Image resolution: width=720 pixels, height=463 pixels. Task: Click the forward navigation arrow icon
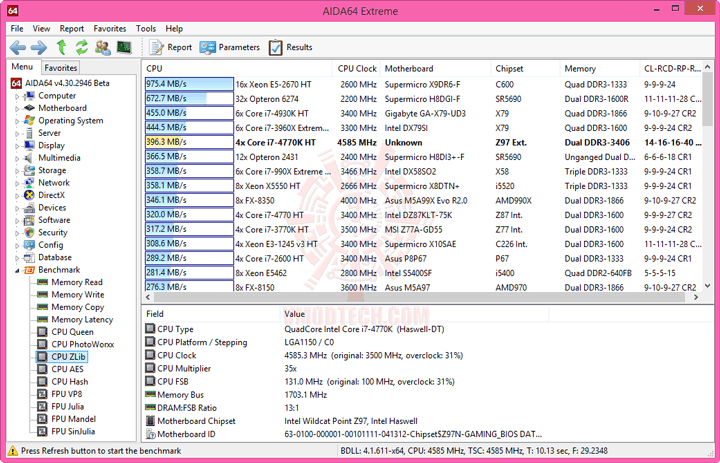(x=39, y=47)
